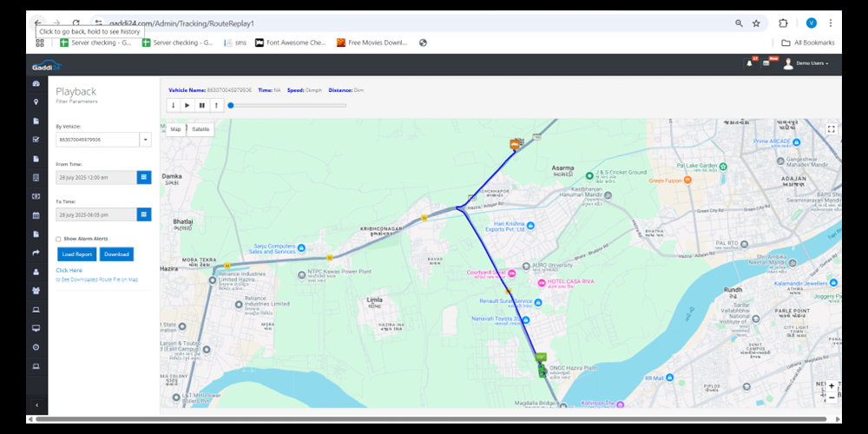The width and height of the screenshot is (868, 434).
Task: Click the down arrow to slow playback
Action: 173,105
